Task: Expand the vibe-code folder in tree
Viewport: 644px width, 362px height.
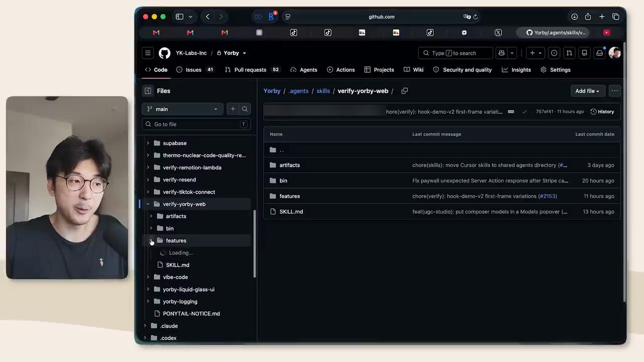Action: (x=148, y=277)
